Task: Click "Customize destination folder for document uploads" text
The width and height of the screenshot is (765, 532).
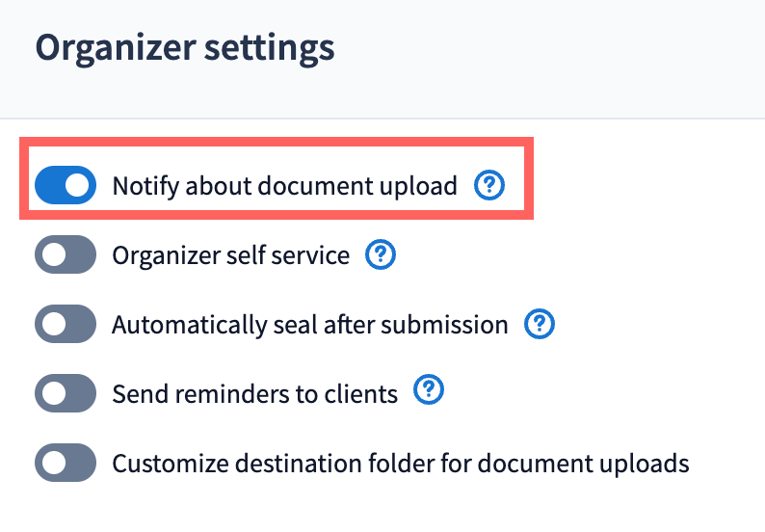Action: point(400,464)
